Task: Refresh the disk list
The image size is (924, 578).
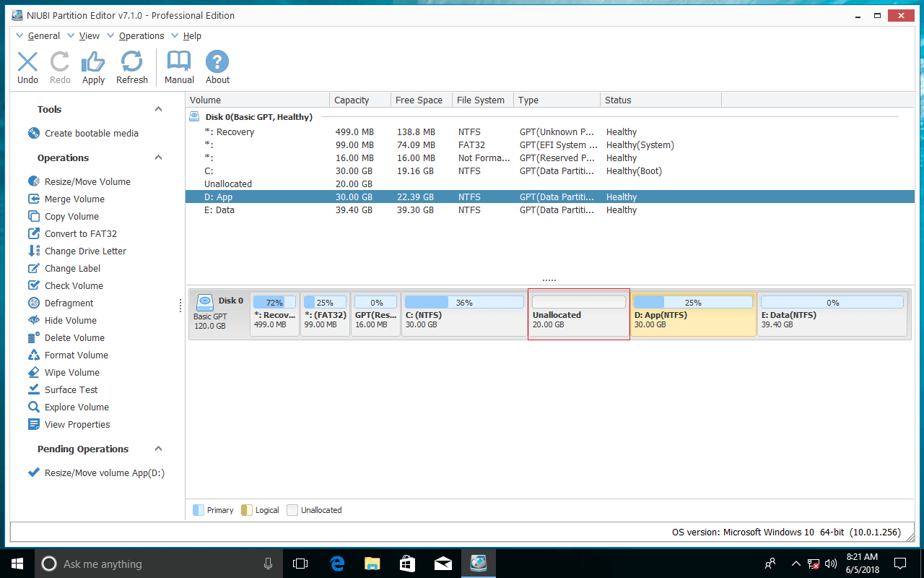Action: pyautogui.click(x=132, y=67)
